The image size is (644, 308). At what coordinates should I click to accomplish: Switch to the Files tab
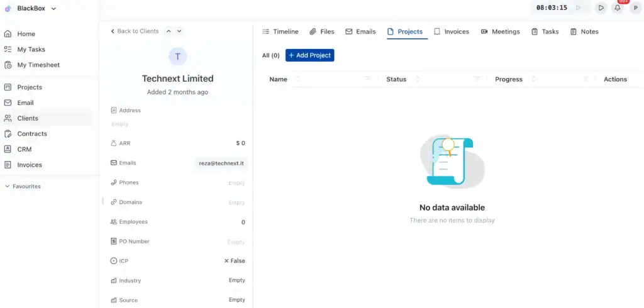322,31
